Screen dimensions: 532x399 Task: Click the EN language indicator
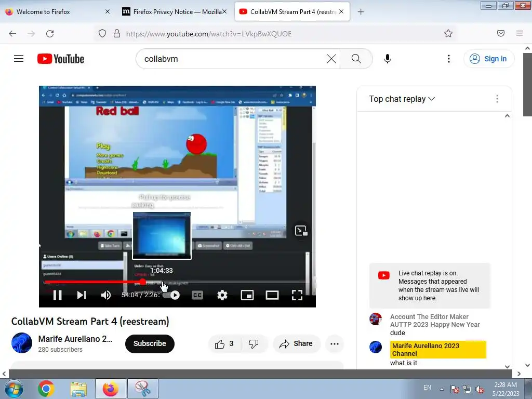point(427,388)
